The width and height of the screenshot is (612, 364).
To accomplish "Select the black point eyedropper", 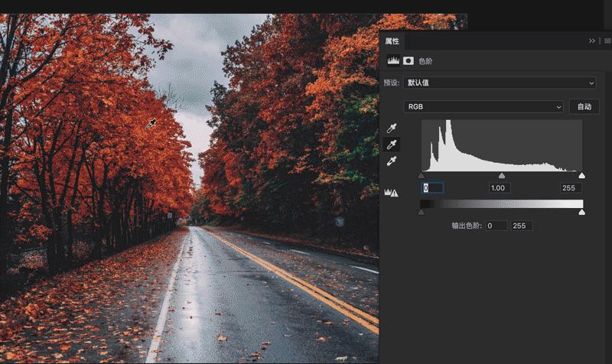I will click(392, 128).
